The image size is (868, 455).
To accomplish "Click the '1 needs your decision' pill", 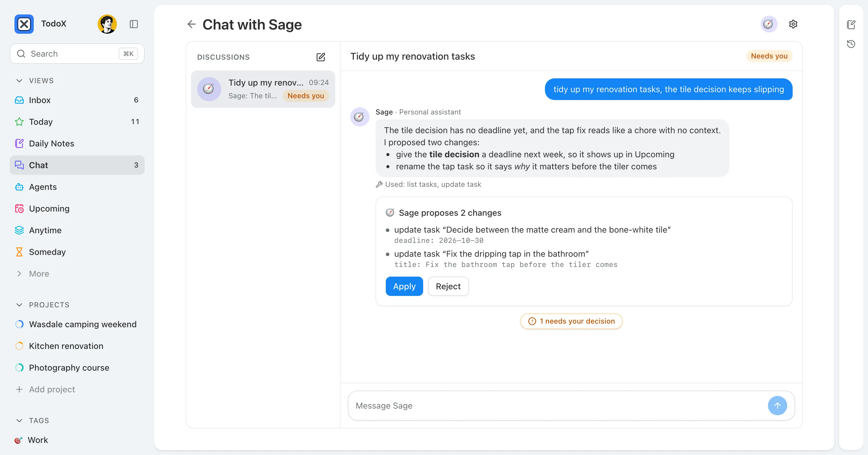I will pos(571,321).
